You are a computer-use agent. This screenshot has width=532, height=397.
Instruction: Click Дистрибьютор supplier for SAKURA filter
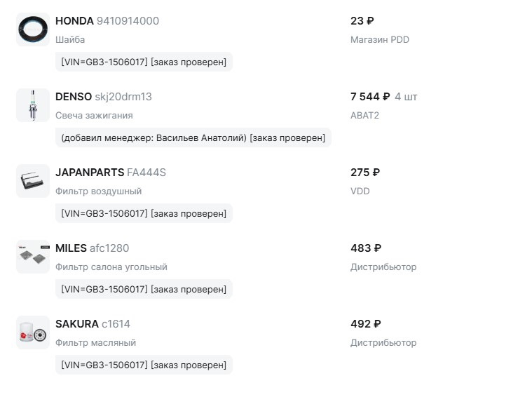pyautogui.click(x=383, y=343)
